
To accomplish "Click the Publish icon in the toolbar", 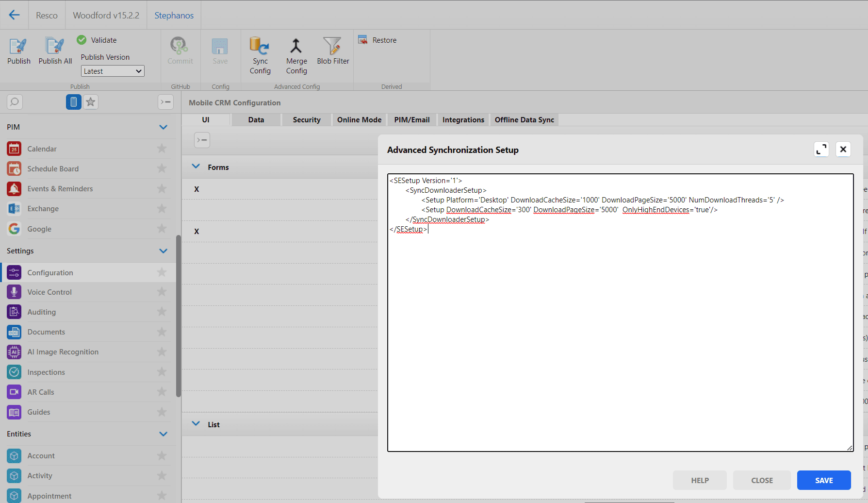I will (18, 46).
